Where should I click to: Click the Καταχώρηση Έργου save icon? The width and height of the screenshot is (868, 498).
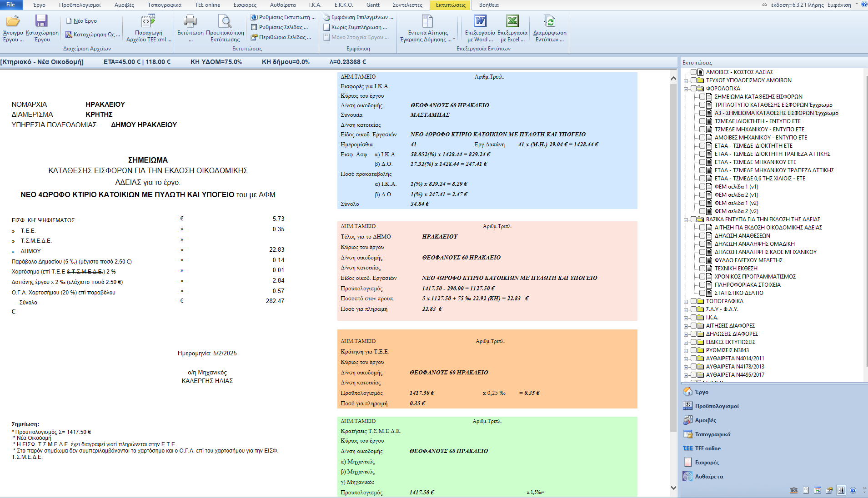coord(42,21)
